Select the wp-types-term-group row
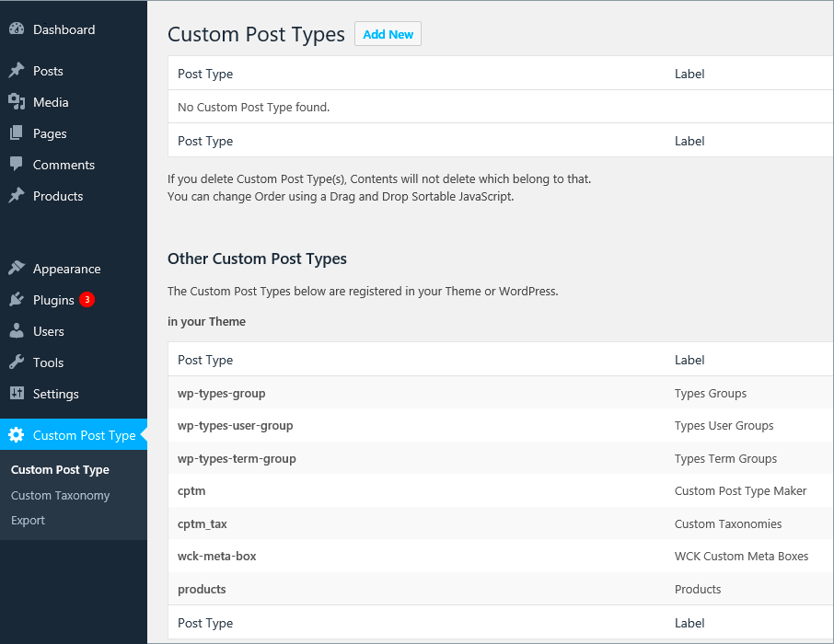 (501, 458)
